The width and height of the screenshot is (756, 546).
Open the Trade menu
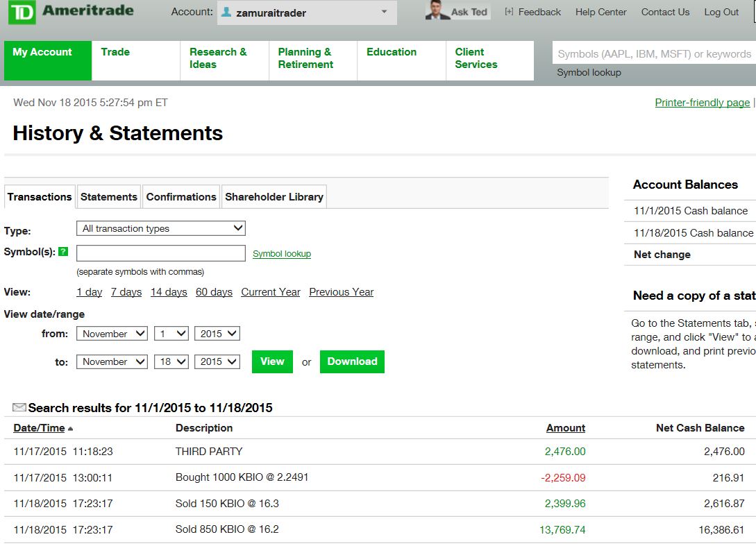click(x=115, y=52)
